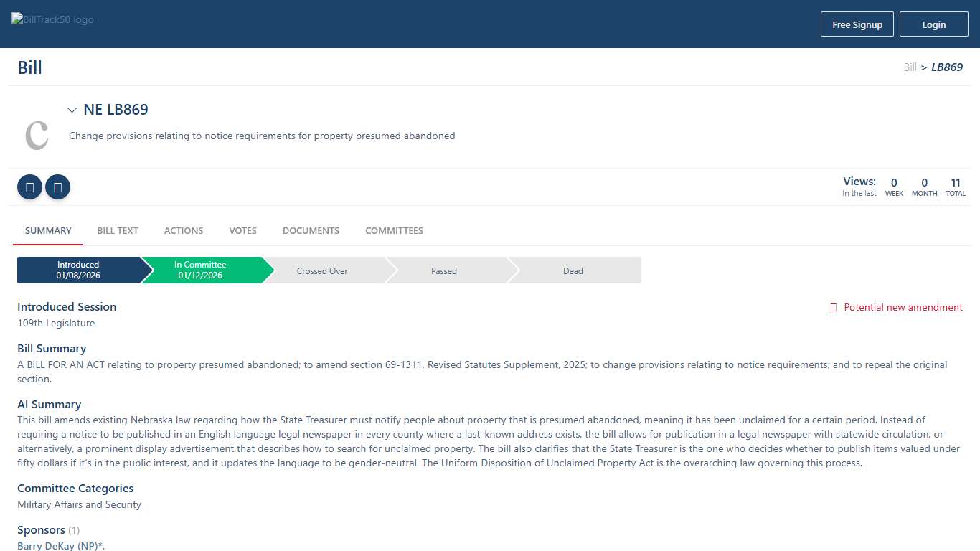This screenshot has height=551, width=980.
Task: Click the BillTrack50 logo
Action: pos(52,19)
